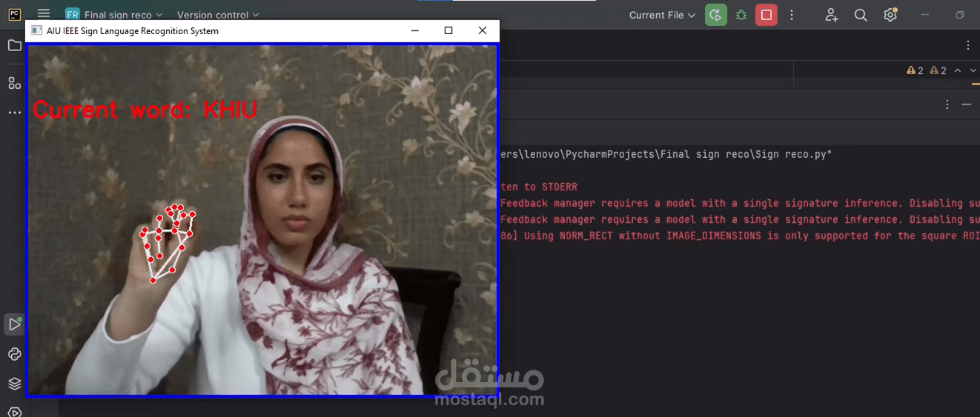Screen dimensions: 980x417
Task: Open the Project folder tool window
Action: click(x=14, y=45)
